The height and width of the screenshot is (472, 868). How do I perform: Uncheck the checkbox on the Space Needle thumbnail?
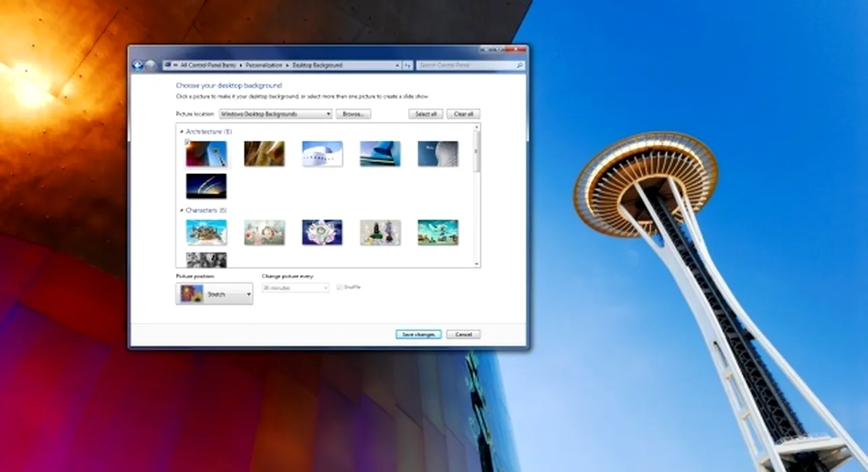tap(187, 142)
